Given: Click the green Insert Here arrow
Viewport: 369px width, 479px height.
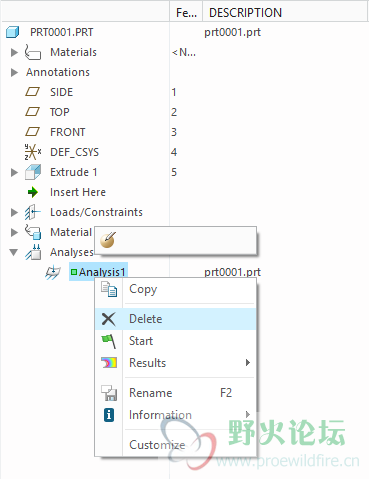Looking at the screenshot, I should pyautogui.click(x=33, y=192).
